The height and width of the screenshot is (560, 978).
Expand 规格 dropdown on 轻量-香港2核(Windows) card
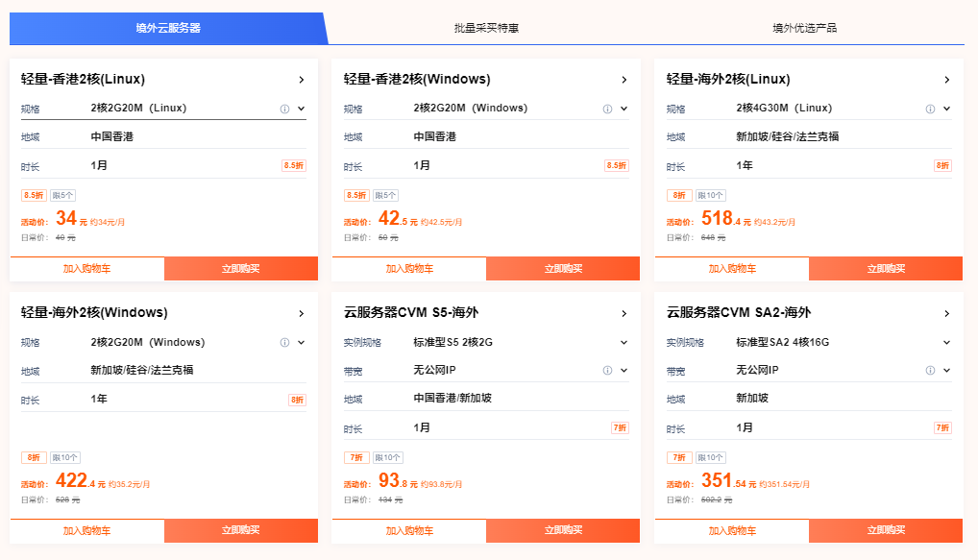pyautogui.click(x=624, y=109)
